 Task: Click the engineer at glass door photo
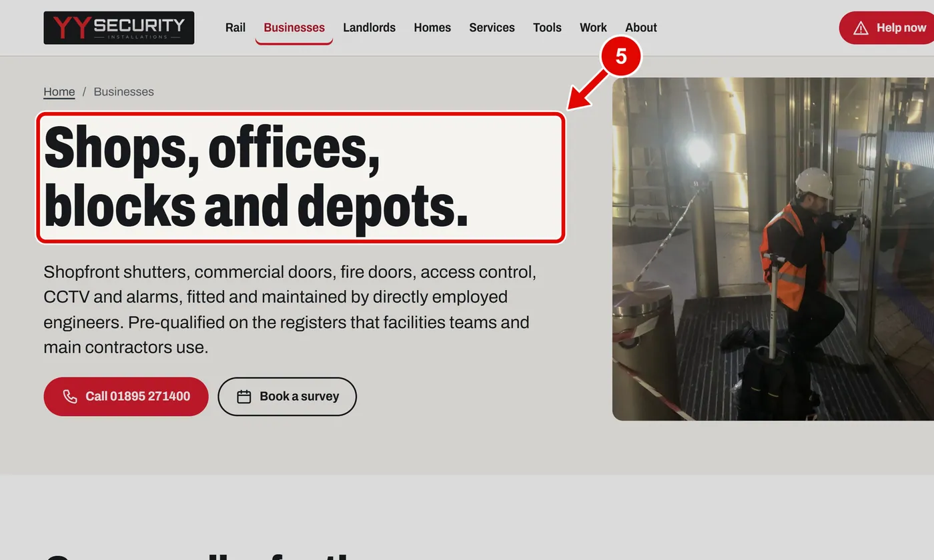click(773, 249)
